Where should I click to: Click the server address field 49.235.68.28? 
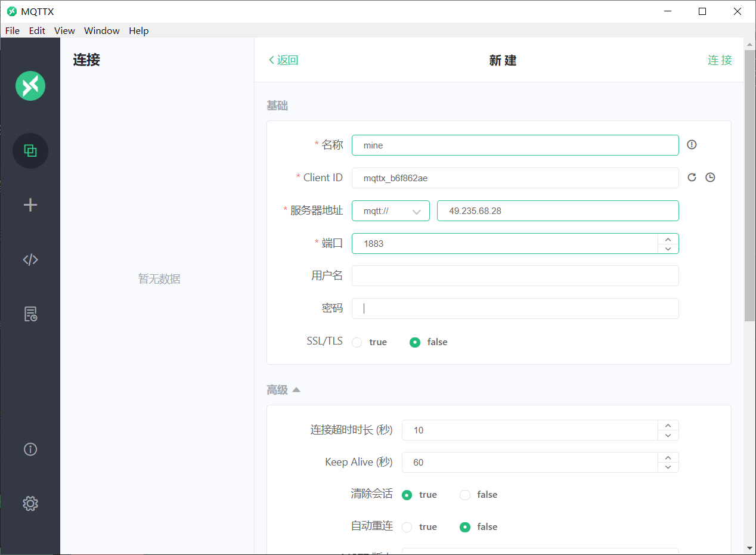point(558,211)
